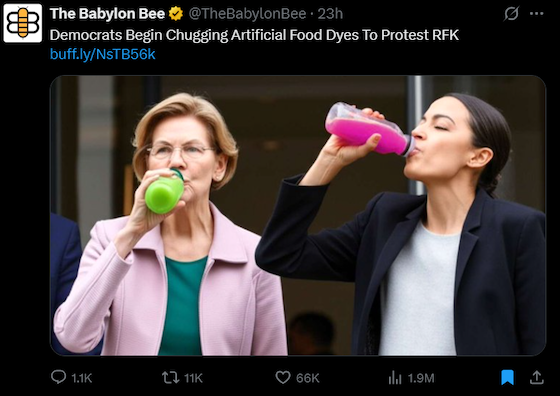Open the three-dot more options menu
The width and height of the screenshot is (560, 396).
(x=536, y=14)
